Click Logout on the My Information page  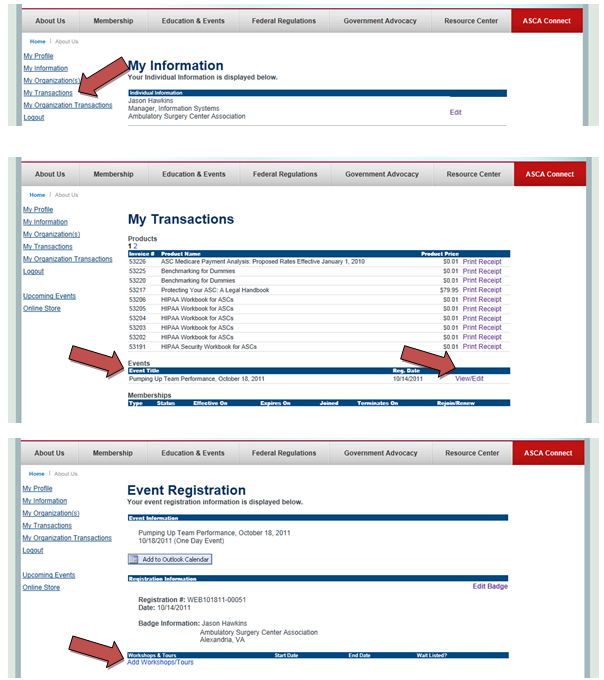[34, 118]
